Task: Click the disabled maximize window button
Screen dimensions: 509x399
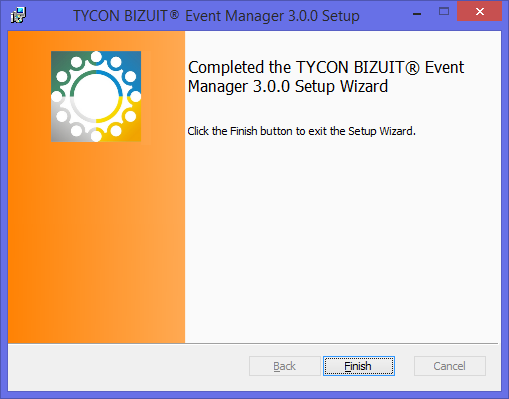Action: (x=444, y=12)
